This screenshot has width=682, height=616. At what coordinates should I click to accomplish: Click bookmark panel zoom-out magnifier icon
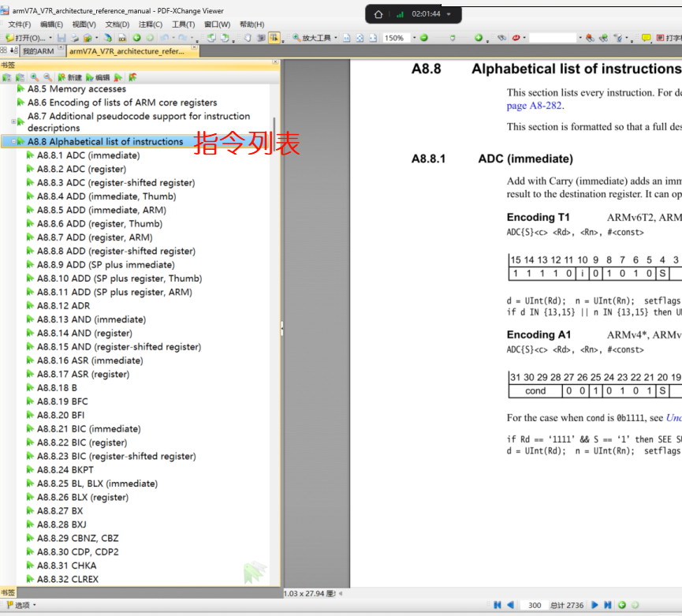[47, 77]
